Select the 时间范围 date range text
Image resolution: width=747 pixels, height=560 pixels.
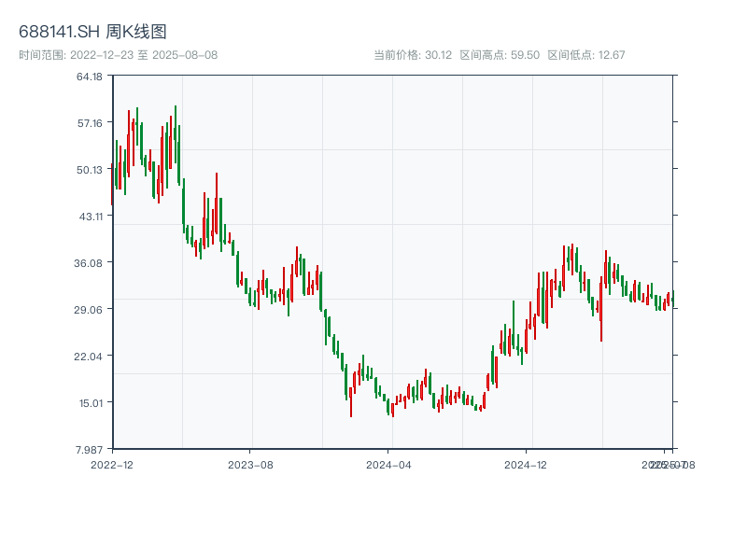pos(118,55)
